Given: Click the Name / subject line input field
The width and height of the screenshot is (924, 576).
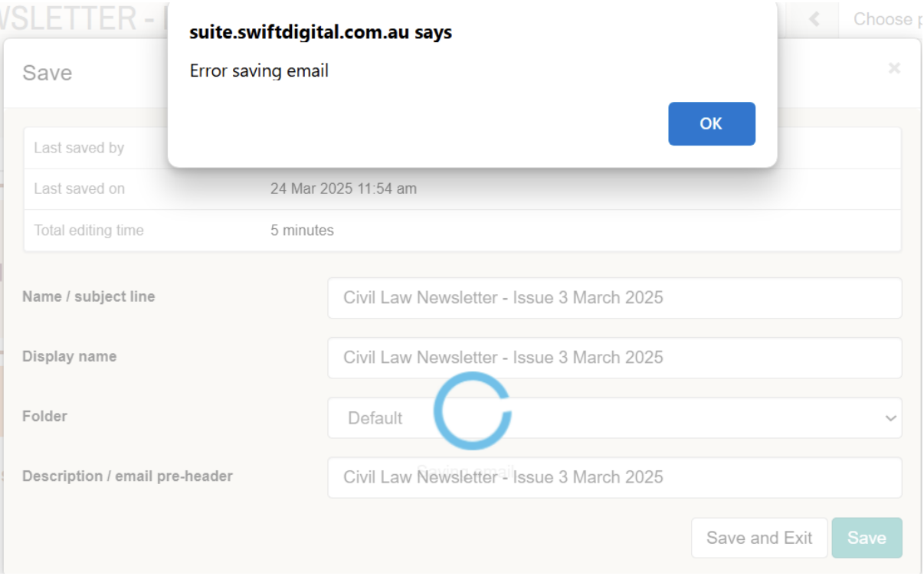Looking at the screenshot, I should pos(614,298).
